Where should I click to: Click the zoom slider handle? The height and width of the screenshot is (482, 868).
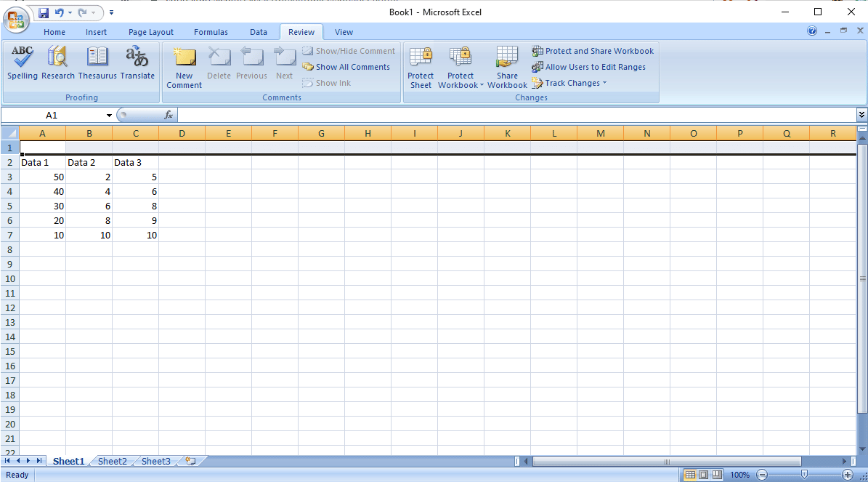coord(804,475)
